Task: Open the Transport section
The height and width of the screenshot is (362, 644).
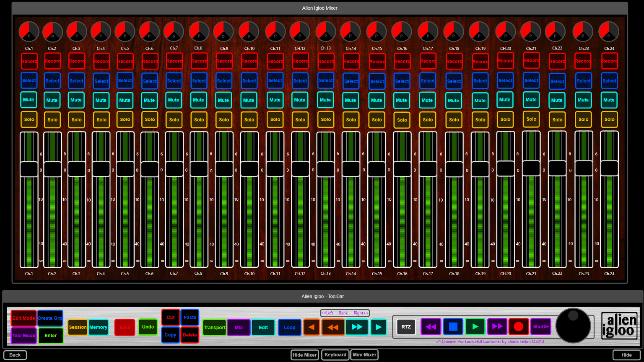Action: pyautogui.click(x=214, y=328)
